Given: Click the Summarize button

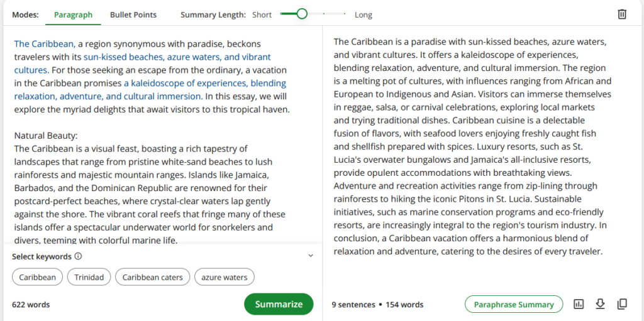Looking at the screenshot, I should click(x=279, y=304).
